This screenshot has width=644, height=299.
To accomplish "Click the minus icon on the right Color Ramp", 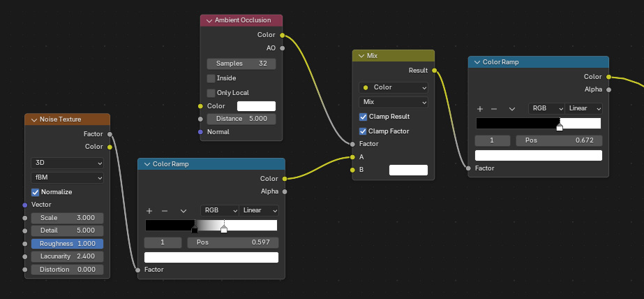I will pyautogui.click(x=494, y=109).
